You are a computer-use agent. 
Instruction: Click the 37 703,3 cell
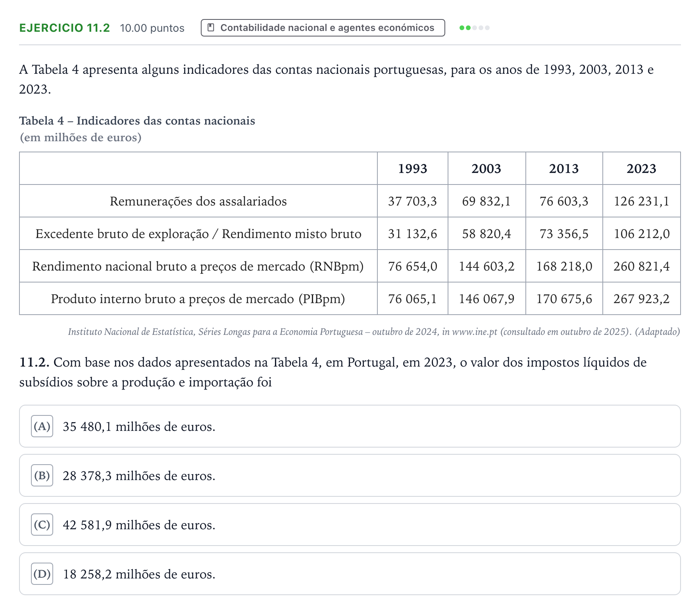413,201
